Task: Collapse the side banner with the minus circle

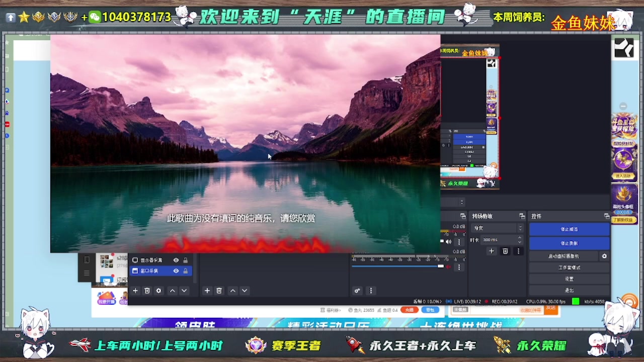Action: (623, 106)
